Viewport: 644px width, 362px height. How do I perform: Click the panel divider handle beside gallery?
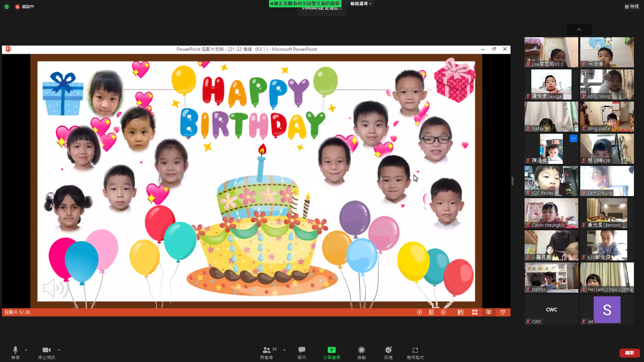click(513, 181)
